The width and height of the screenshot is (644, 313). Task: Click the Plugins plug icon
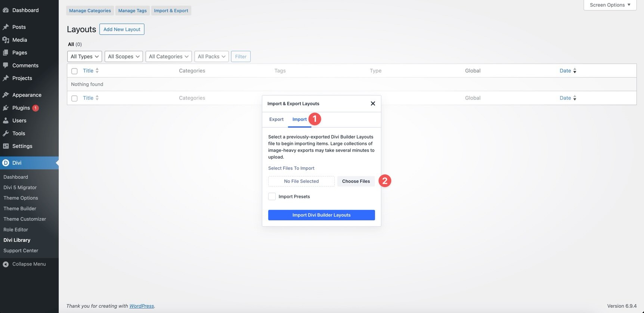6,108
